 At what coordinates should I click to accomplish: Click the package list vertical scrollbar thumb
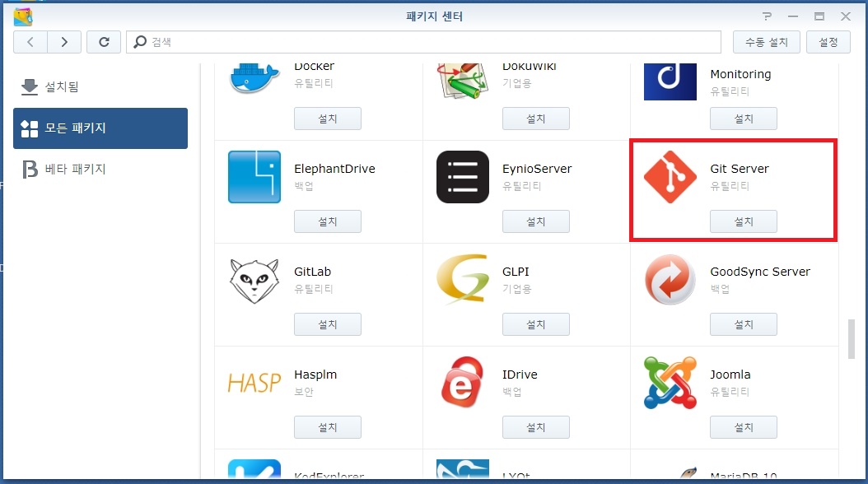(x=852, y=339)
